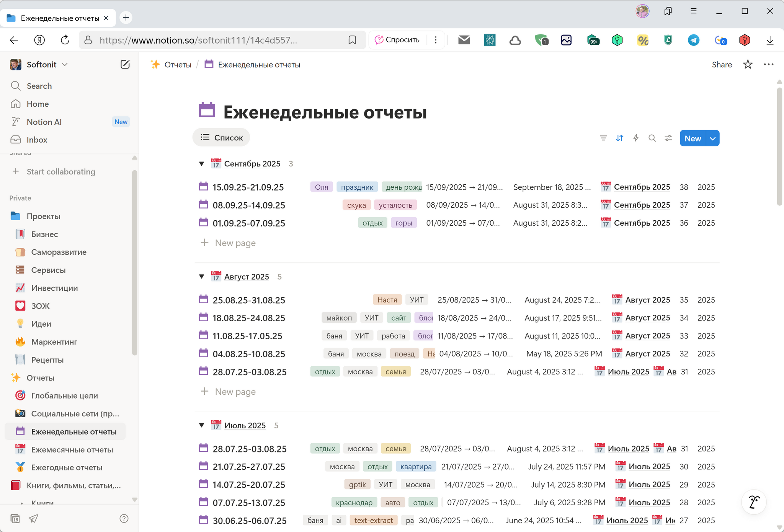Open Softonit workspace switcher
Viewport: 784px width, 532px height.
42,65
